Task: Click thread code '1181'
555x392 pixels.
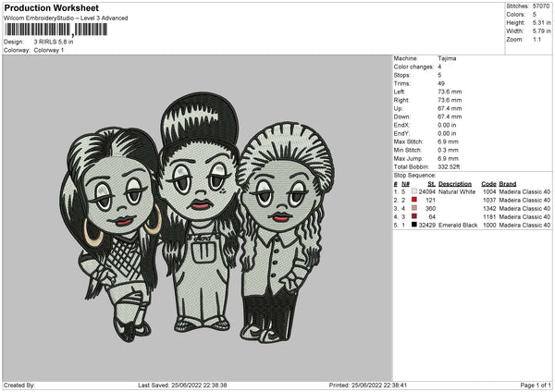Action: (489, 217)
